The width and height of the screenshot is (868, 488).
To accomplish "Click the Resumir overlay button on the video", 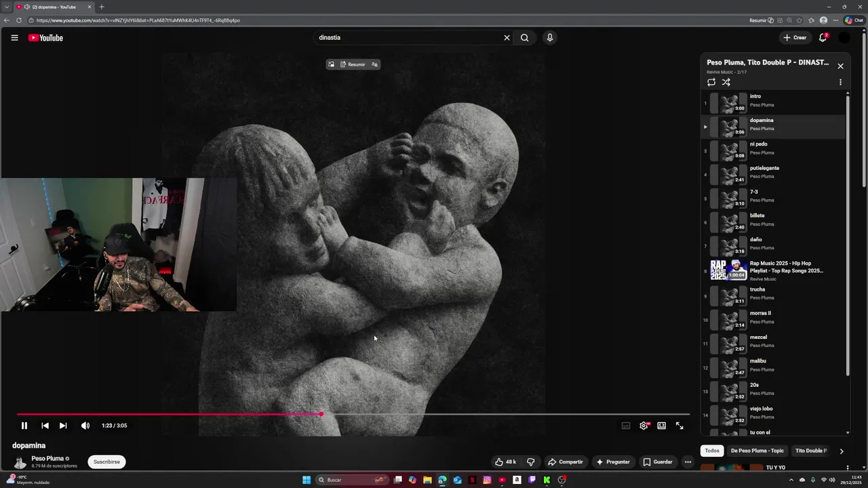I will (x=353, y=64).
